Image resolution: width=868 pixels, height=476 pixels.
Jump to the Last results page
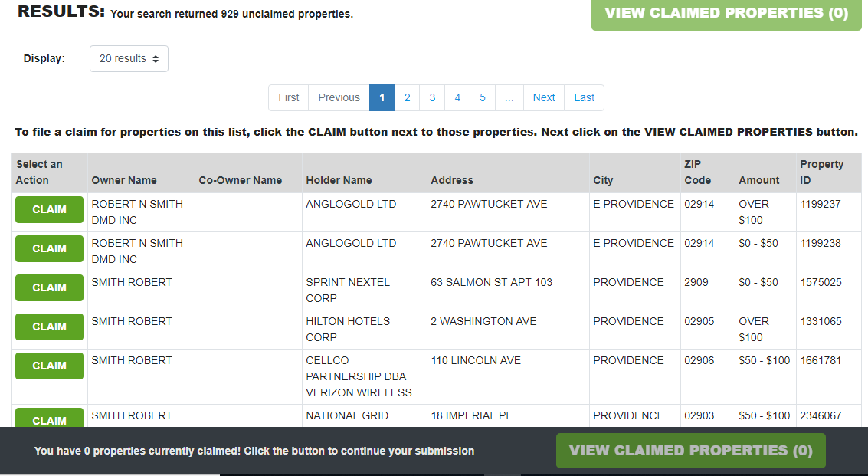click(584, 97)
